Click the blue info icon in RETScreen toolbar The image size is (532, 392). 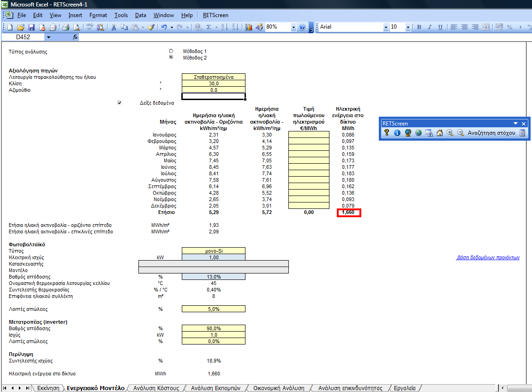[397, 133]
